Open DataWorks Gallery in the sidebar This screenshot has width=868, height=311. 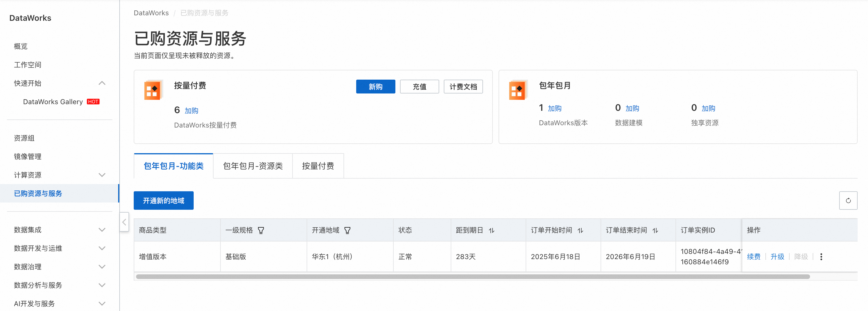(x=53, y=102)
